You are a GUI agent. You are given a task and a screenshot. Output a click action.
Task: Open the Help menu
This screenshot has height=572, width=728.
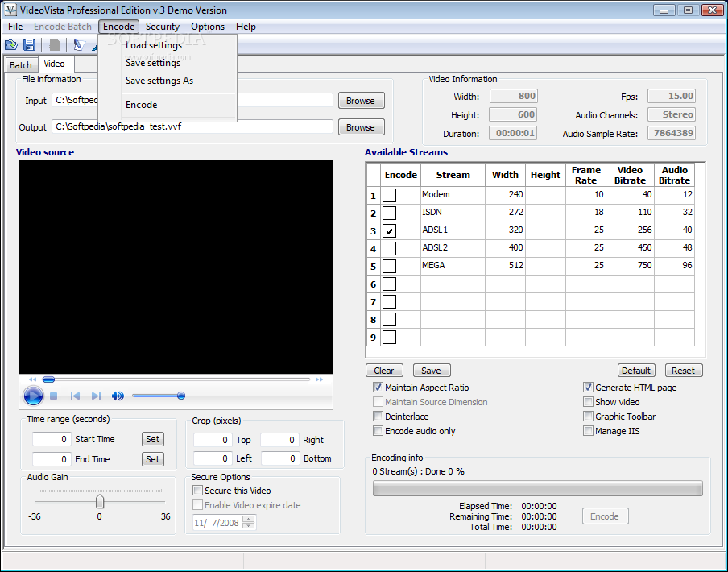[246, 27]
